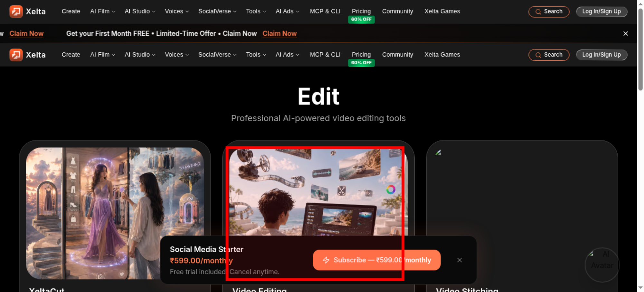Open the AI Avatar floating button
The image size is (644, 292).
(602, 265)
